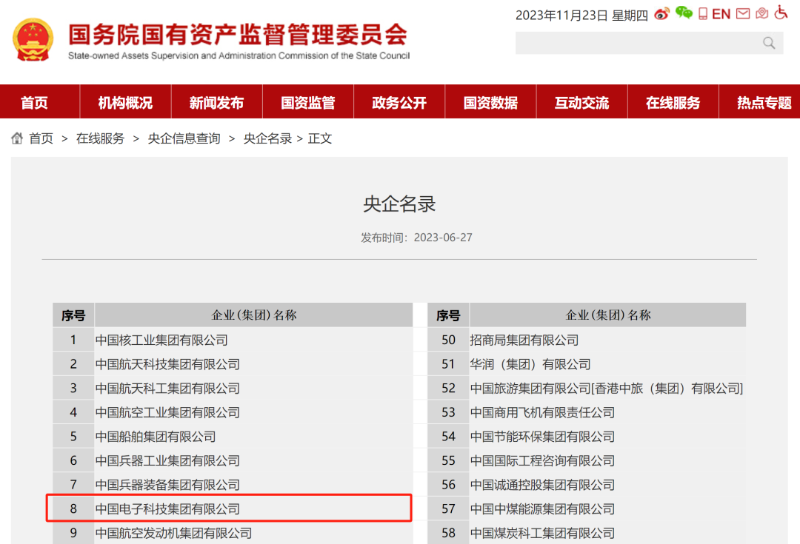This screenshot has width=800, height=544.
Task: Click 正文 in the breadcrumb
Action: point(320,138)
